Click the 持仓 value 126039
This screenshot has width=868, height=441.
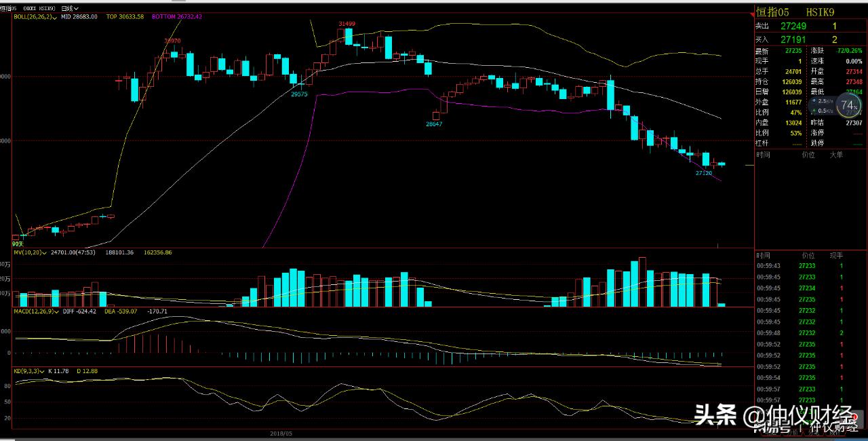point(791,81)
